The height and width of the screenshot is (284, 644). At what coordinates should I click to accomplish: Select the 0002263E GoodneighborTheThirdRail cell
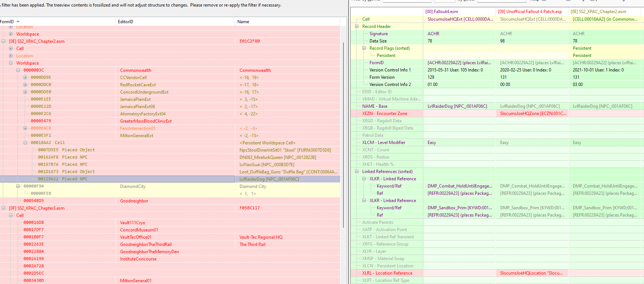tap(170, 244)
